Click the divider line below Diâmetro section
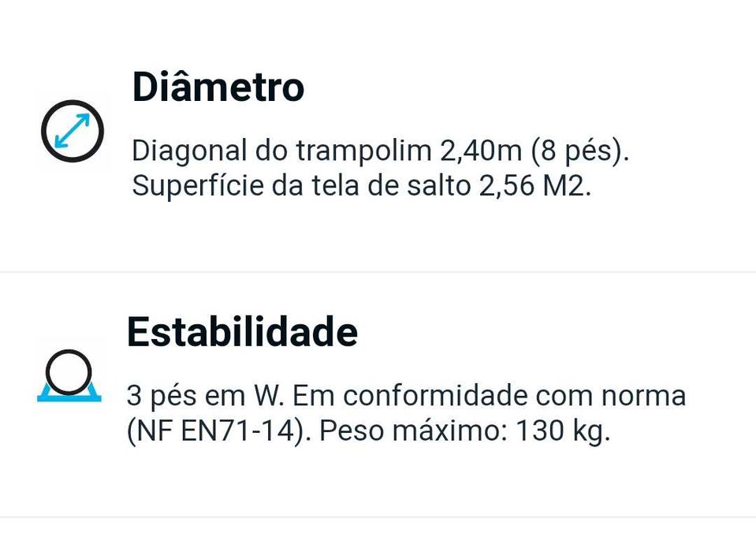The image size is (756, 552). pyautogui.click(x=378, y=272)
